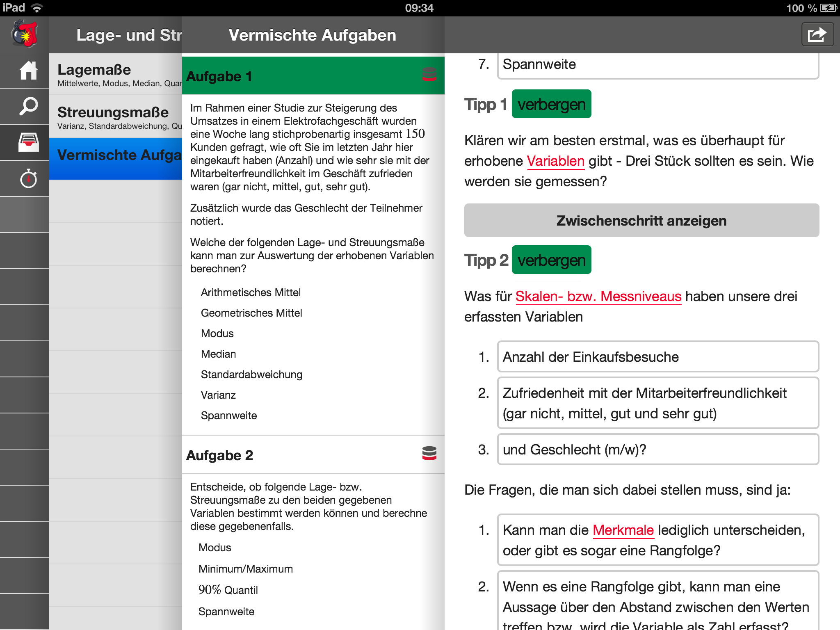Select the Aufgabe 2 header
This screenshot has width=840, height=630.
313,455
